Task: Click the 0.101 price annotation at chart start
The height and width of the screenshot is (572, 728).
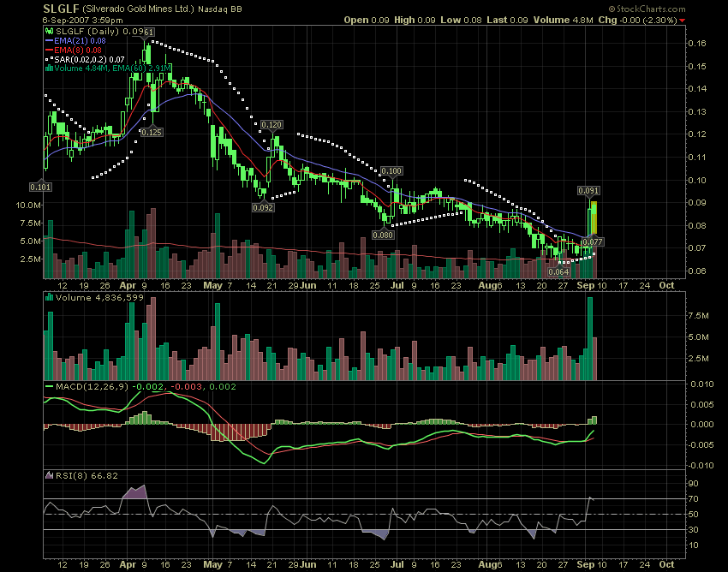Action: click(x=40, y=188)
